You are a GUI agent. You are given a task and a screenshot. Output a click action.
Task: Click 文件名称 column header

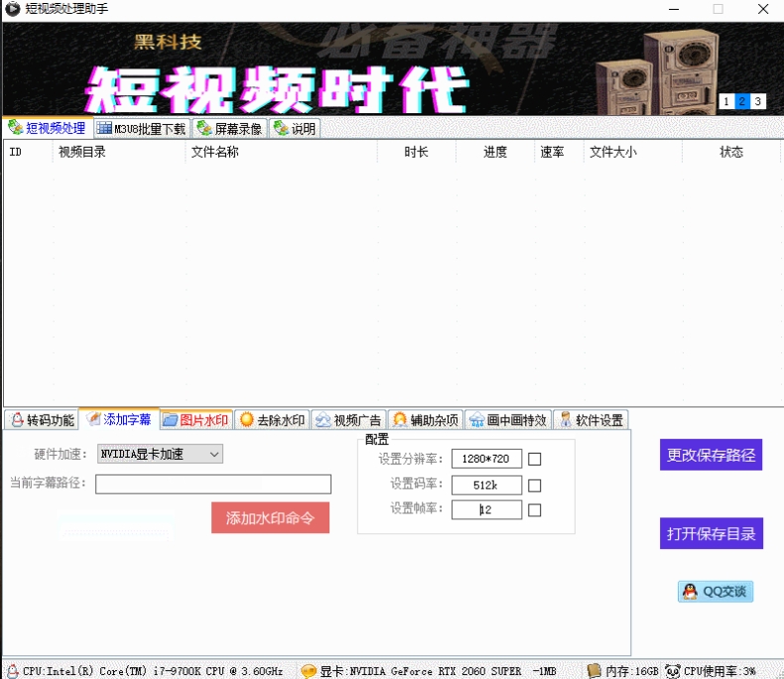[281, 152]
